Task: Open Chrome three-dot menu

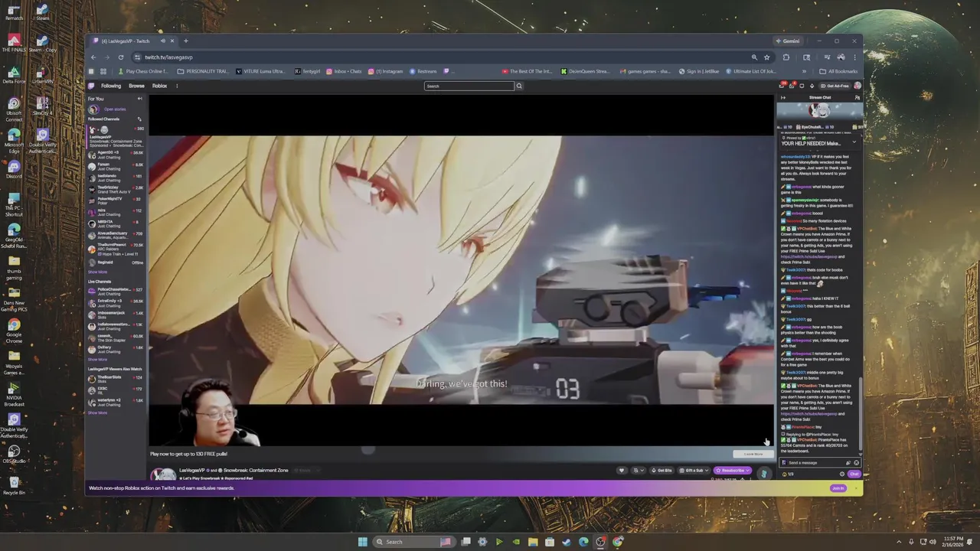Action: click(x=854, y=57)
